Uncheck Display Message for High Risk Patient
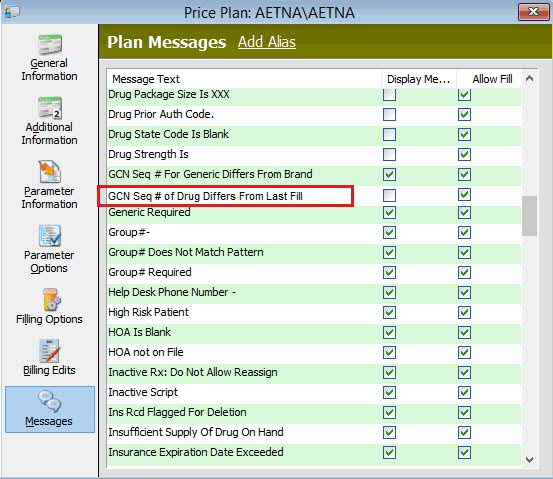 389,313
